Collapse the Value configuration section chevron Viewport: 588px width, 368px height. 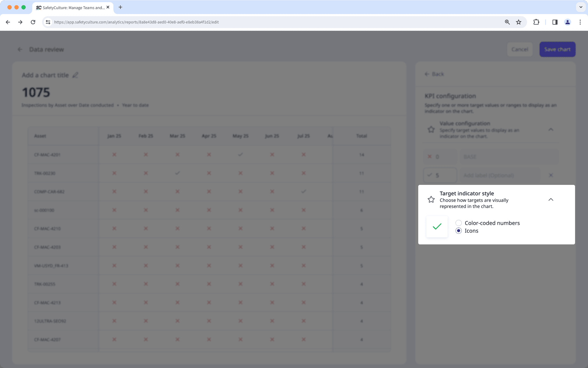[550, 129]
